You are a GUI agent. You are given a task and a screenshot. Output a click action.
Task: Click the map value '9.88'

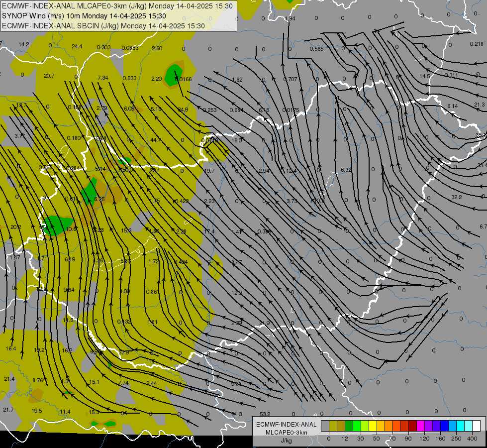click(236, 384)
